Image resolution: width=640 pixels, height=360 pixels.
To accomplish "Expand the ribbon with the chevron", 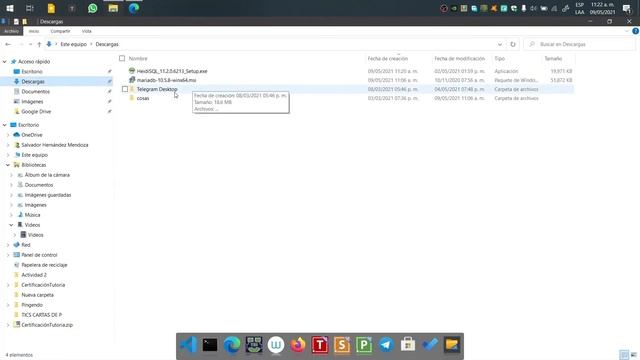I will pos(627,31).
